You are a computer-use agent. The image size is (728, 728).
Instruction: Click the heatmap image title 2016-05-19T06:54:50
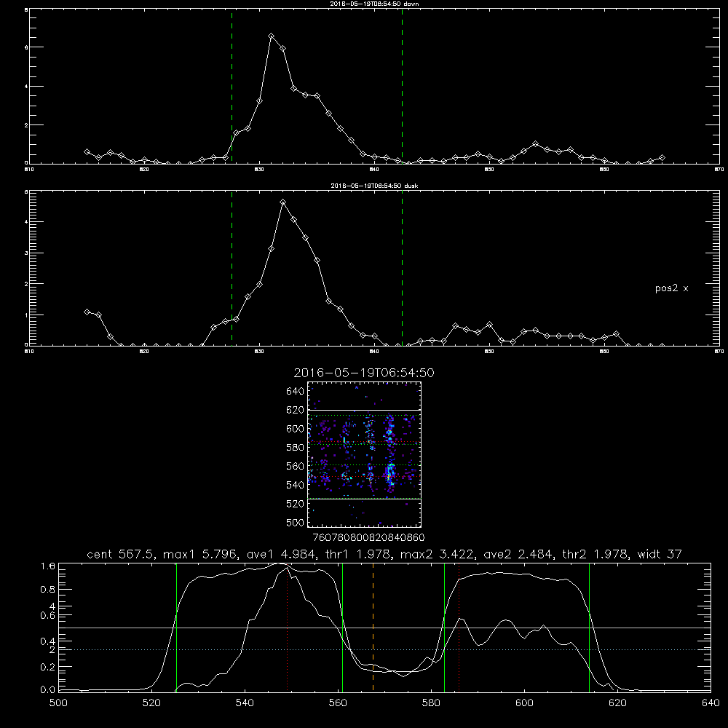coord(363,373)
